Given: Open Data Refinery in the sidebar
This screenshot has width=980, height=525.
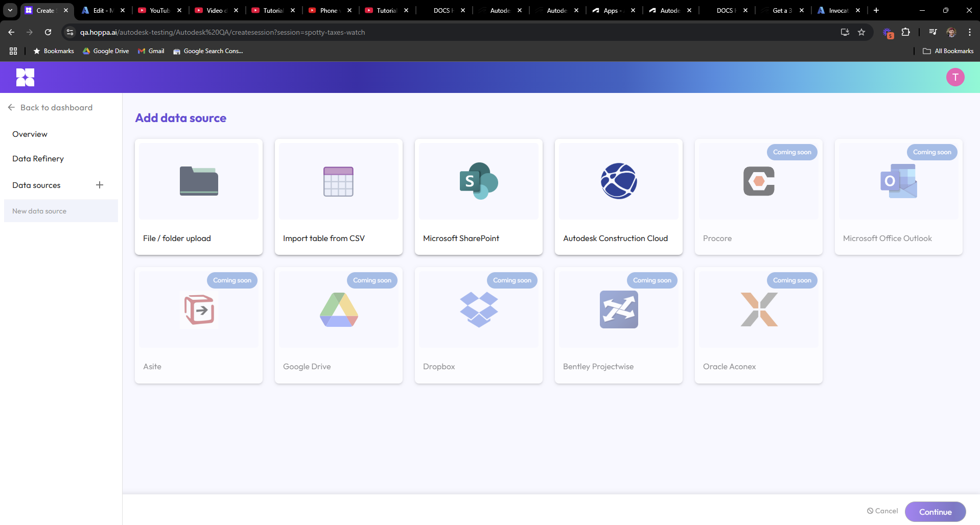Looking at the screenshot, I should [x=38, y=158].
